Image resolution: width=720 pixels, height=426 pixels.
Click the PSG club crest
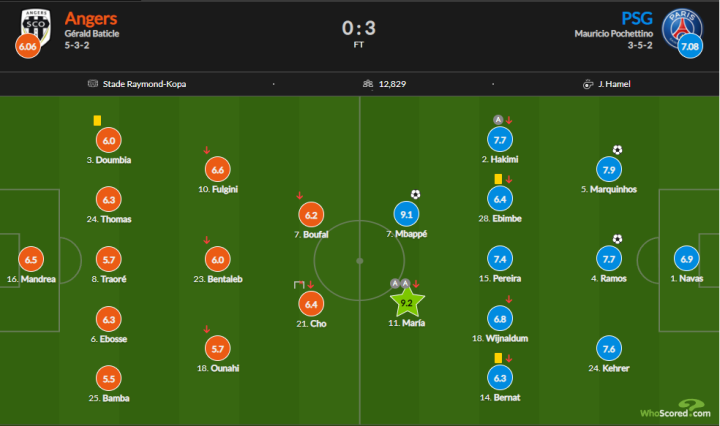point(682,28)
